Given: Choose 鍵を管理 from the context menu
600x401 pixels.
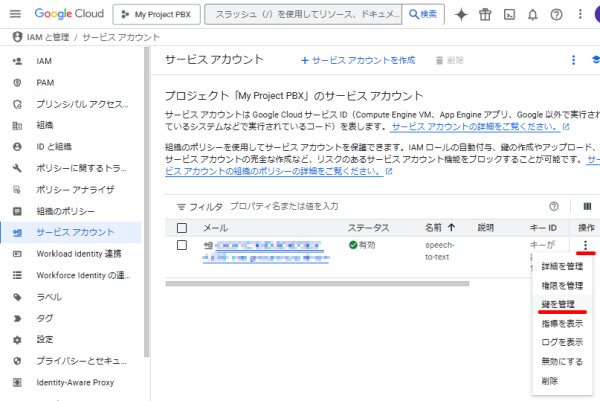Looking at the screenshot, I should tap(558, 304).
